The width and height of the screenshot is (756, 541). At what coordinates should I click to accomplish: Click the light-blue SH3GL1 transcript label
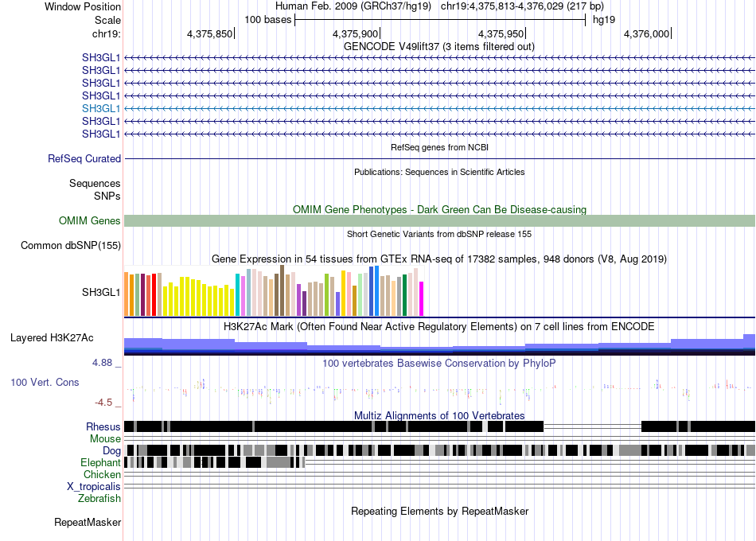(x=101, y=108)
